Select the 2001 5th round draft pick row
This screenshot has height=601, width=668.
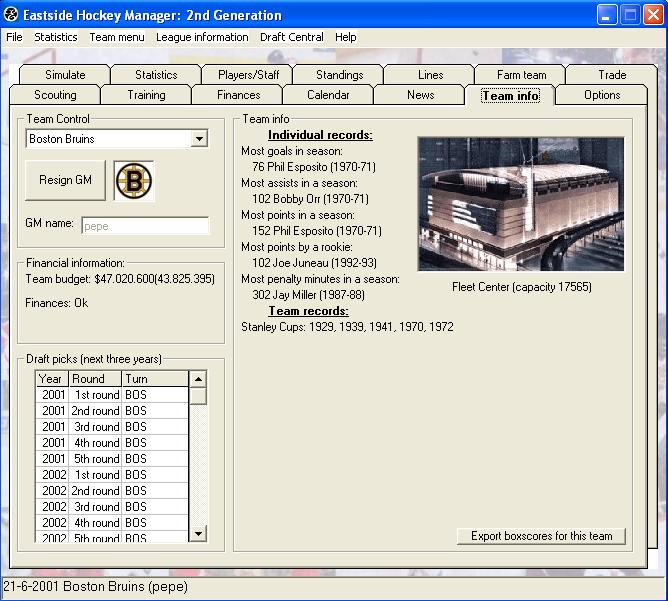(x=112, y=459)
